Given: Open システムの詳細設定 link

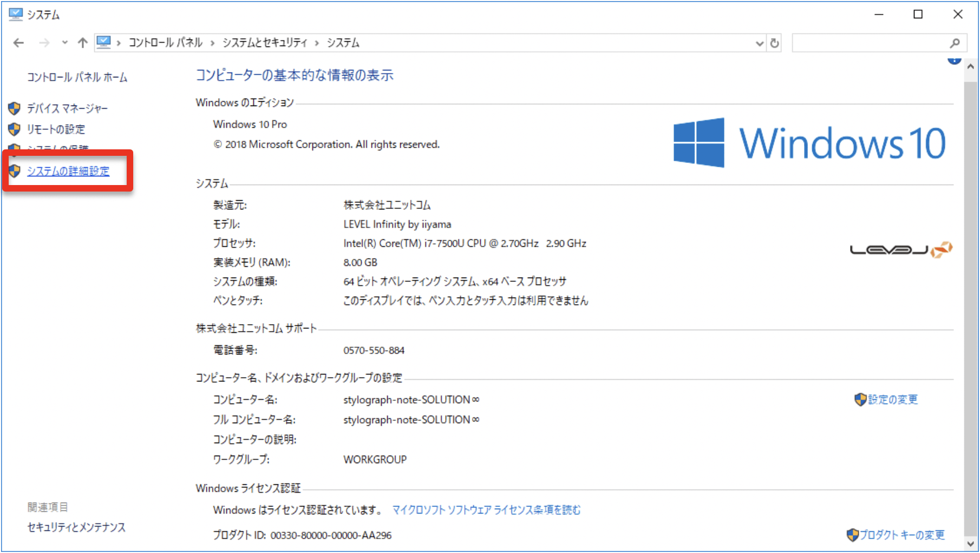Looking at the screenshot, I should pos(68,171).
